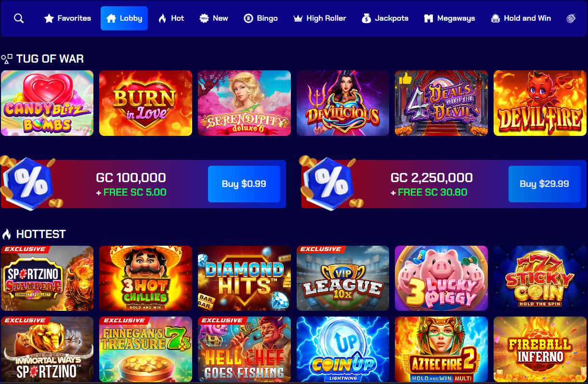
Task: Click the partially hidden globe icon in nav
Action: 571,18
